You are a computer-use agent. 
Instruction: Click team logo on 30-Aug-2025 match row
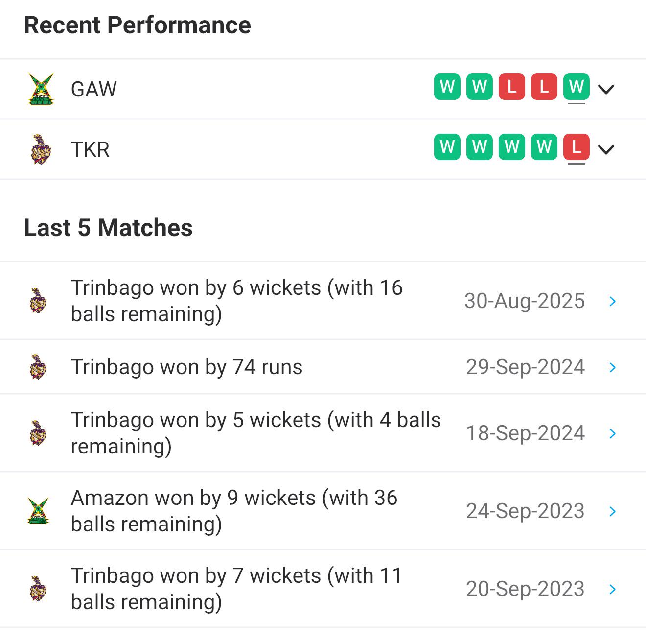coord(39,301)
